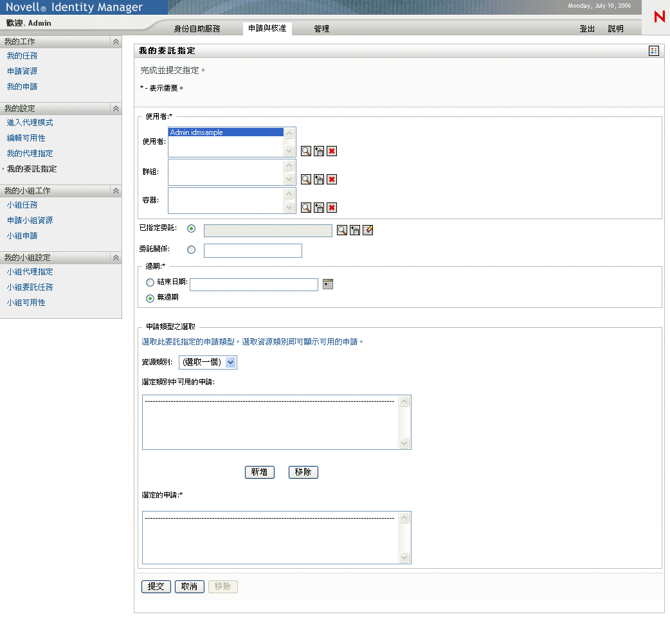Open 我的代理指定 in the sidebar
Viewport: 670px width, 644px height.
pyautogui.click(x=30, y=154)
